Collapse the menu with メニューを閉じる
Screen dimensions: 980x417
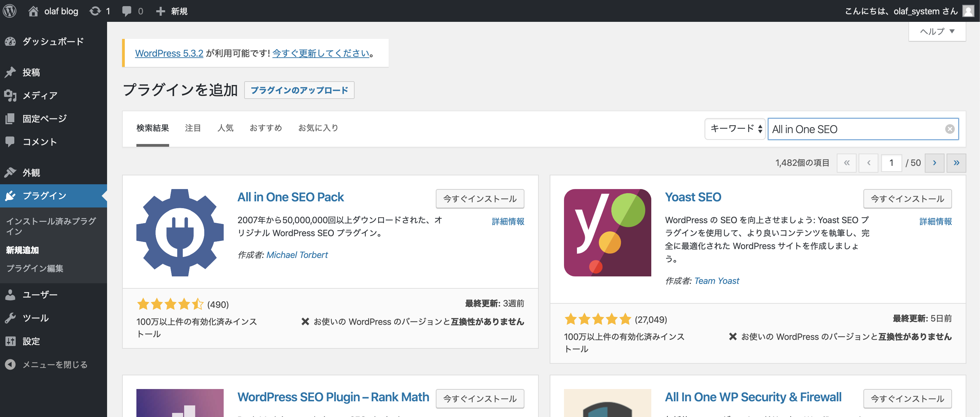55,364
